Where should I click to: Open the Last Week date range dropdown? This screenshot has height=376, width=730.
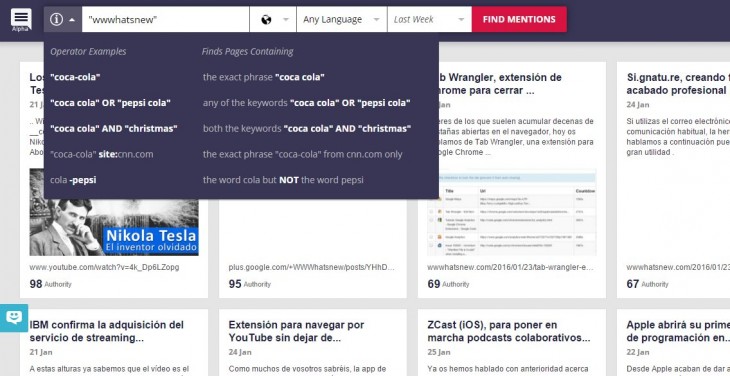(429, 20)
